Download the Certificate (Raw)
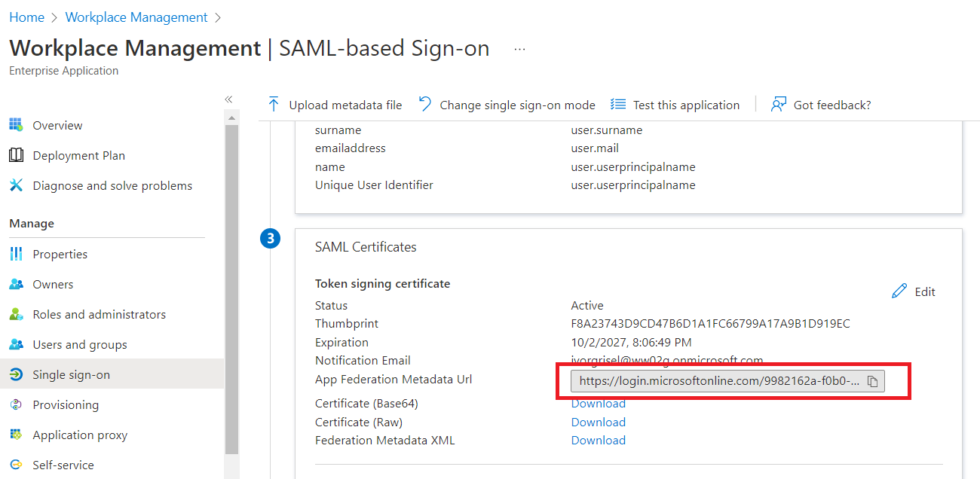980x479 pixels. pos(599,422)
